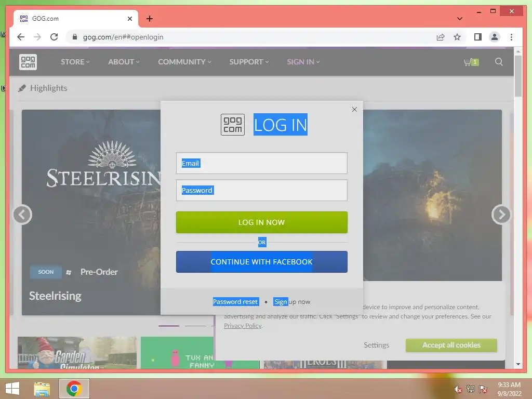Expand the SUPPORT menu
The height and width of the screenshot is (399, 532).
click(249, 62)
